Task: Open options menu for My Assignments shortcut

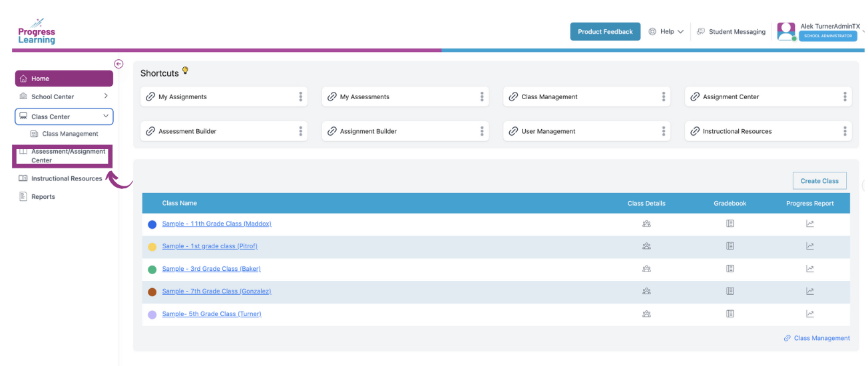Action: coord(301,96)
